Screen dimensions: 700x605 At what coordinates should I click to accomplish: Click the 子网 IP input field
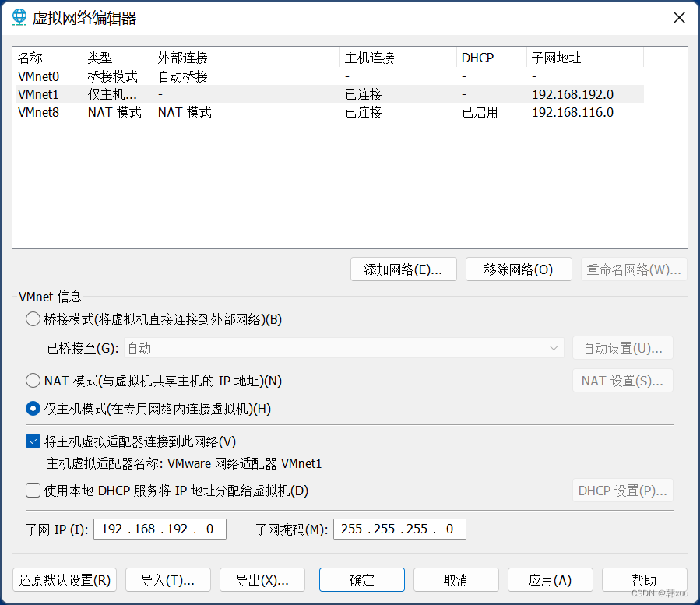tap(160, 529)
